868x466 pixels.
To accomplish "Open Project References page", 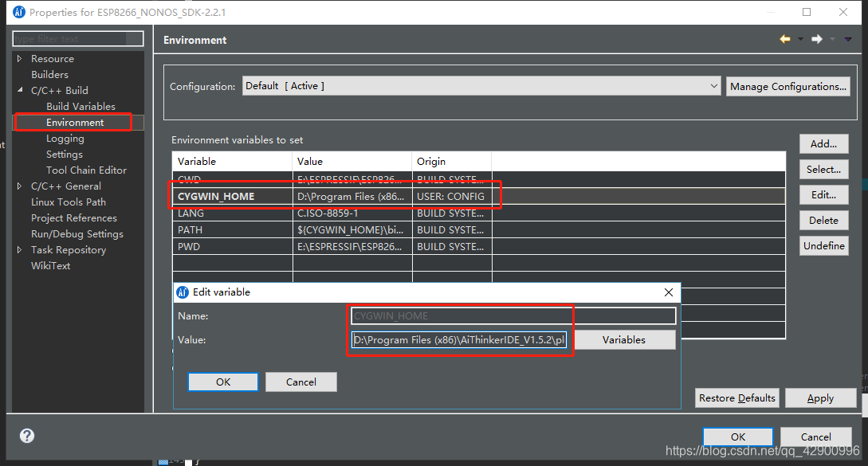I will pyautogui.click(x=73, y=218).
